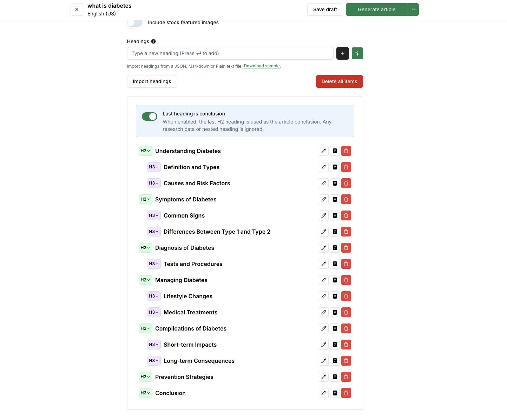Click the help icon beside Headings label
Image resolution: width=507 pixels, height=420 pixels.
coord(153,41)
